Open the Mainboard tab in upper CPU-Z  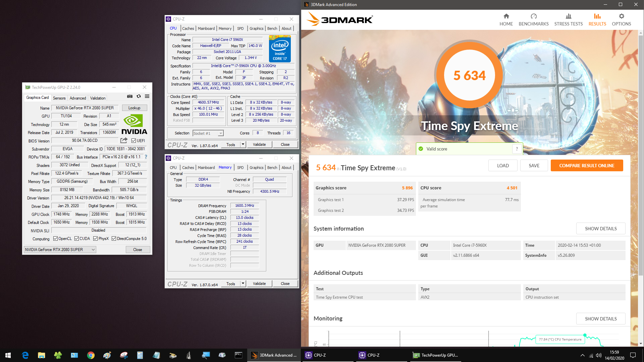tap(206, 28)
